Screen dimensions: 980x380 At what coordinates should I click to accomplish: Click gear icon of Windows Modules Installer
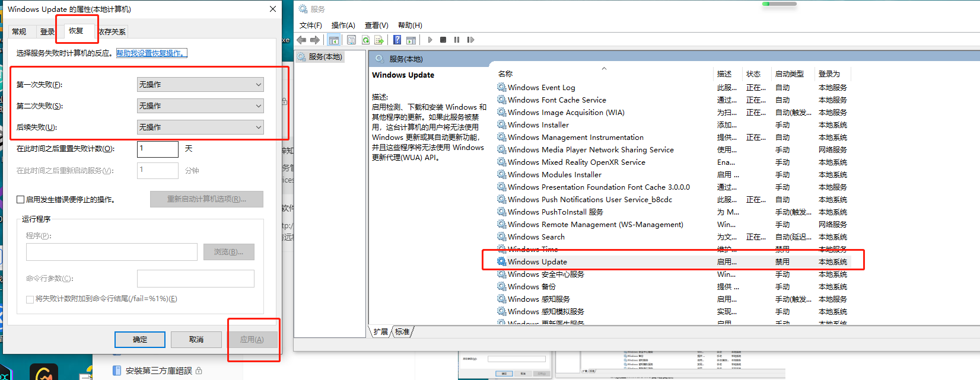502,174
